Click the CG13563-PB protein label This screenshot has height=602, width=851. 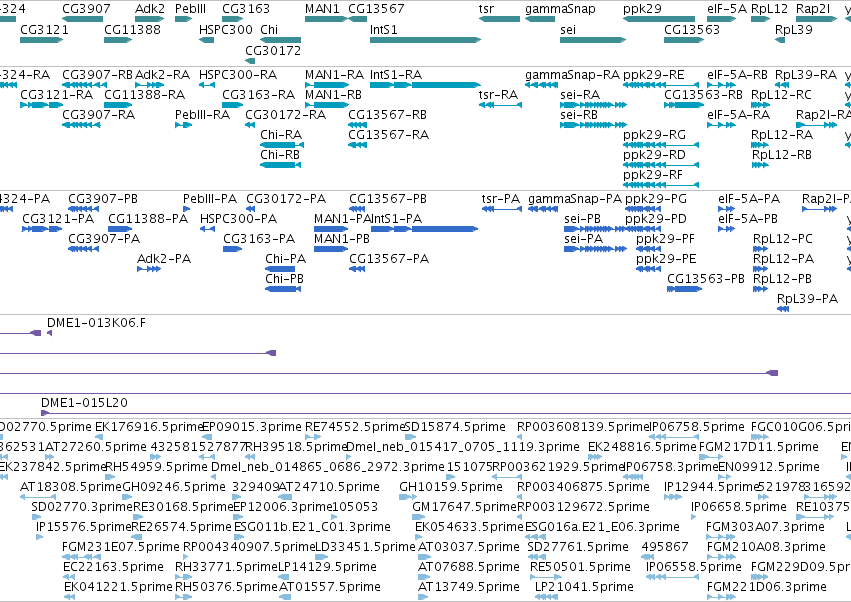tap(706, 278)
